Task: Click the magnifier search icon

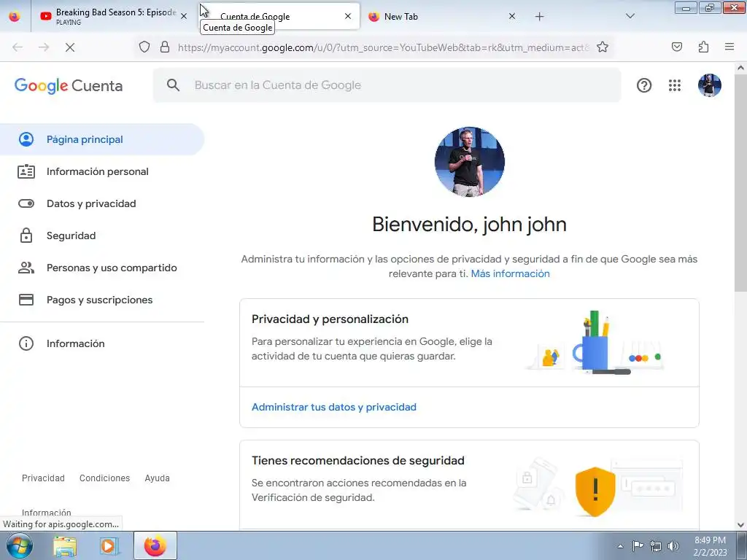Action: pyautogui.click(x=174, y=85)
